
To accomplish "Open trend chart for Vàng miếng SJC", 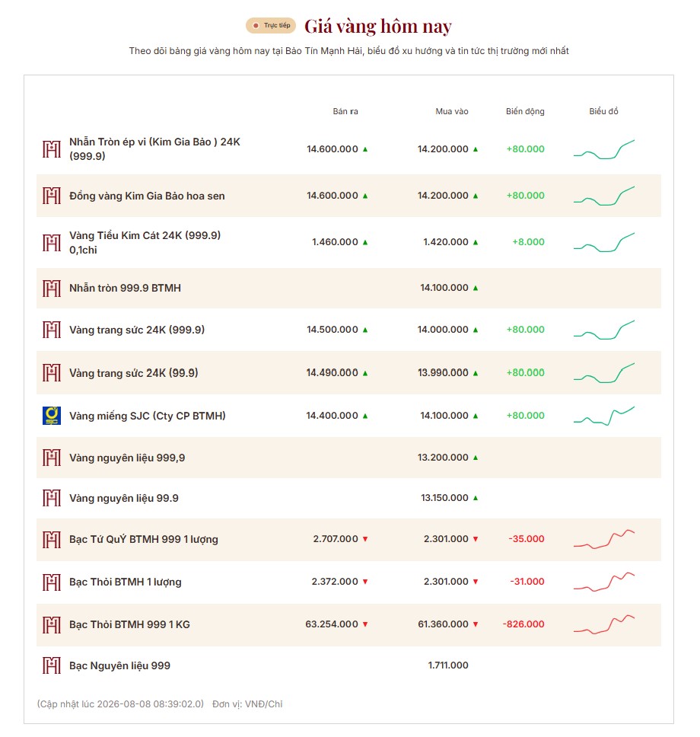I will click(603, 416).
